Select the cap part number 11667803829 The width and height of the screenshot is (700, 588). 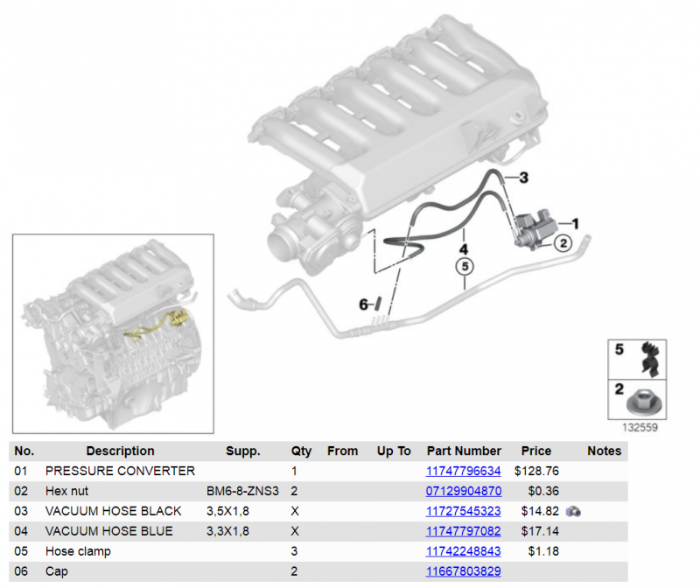[463, 571]
